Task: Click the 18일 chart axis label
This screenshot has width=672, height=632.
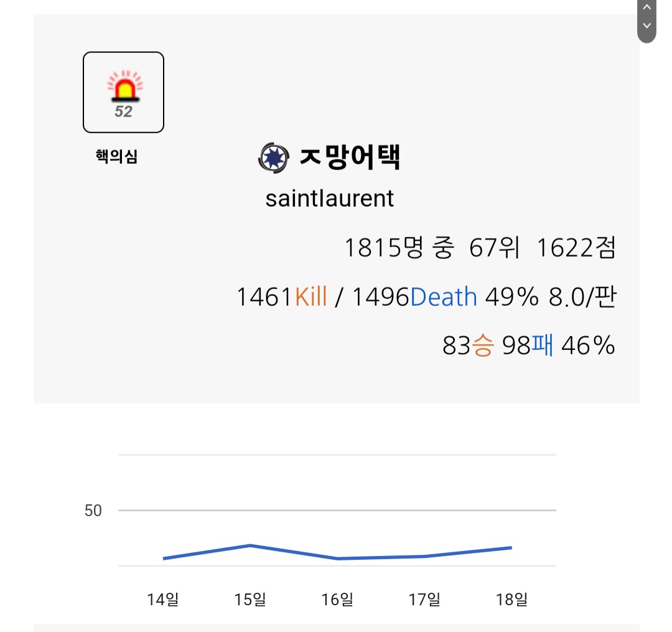Action: pos(511,600)
